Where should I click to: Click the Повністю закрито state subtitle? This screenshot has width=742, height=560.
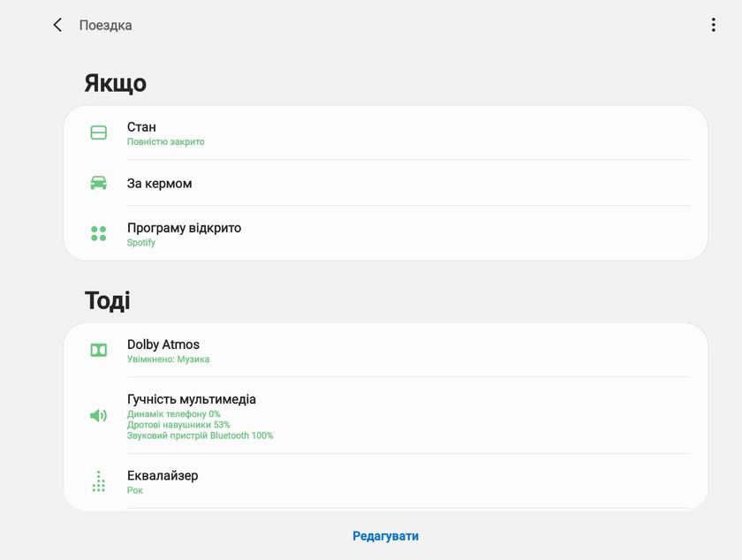pyautogui.click(x=166, y=142)
